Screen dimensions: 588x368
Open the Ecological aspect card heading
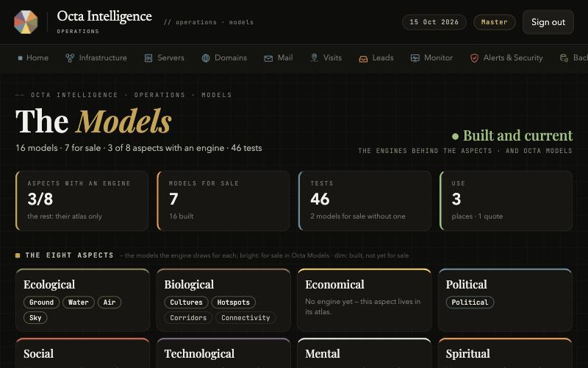[49, 285]
